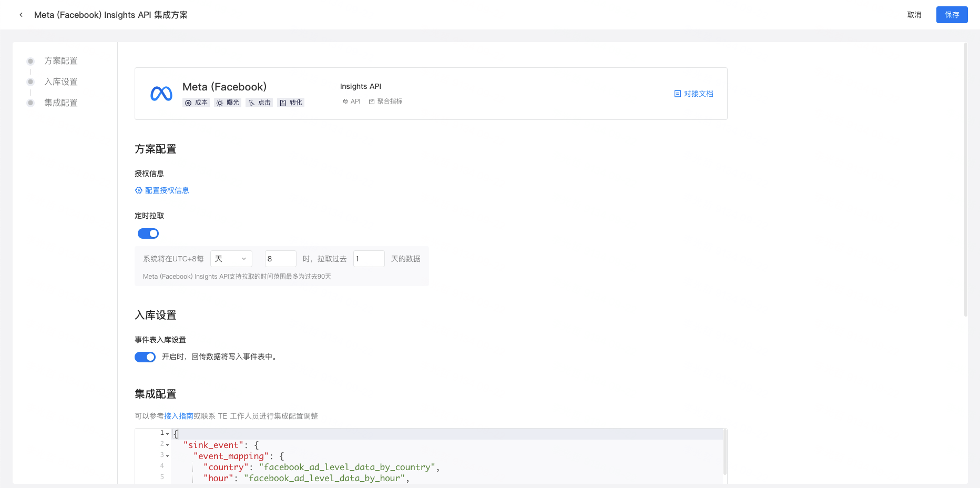Image resolution: width=980 pixels, height=488 pixels.
Task: Click the 90-day limit hint text
Action: 237,277
